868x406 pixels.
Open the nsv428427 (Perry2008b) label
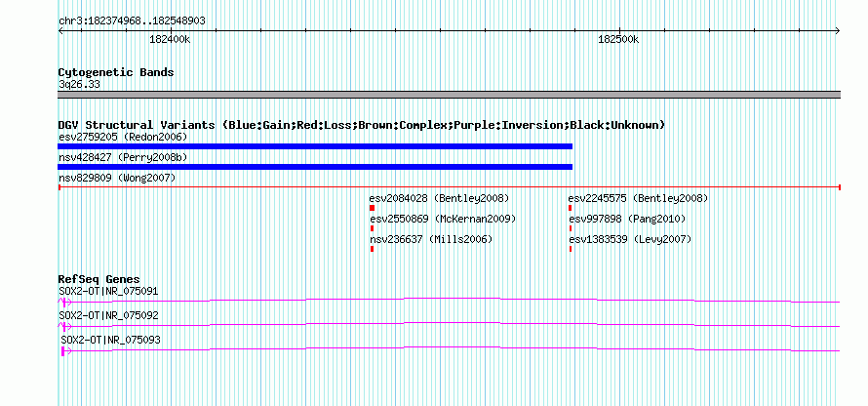(123, 157)
